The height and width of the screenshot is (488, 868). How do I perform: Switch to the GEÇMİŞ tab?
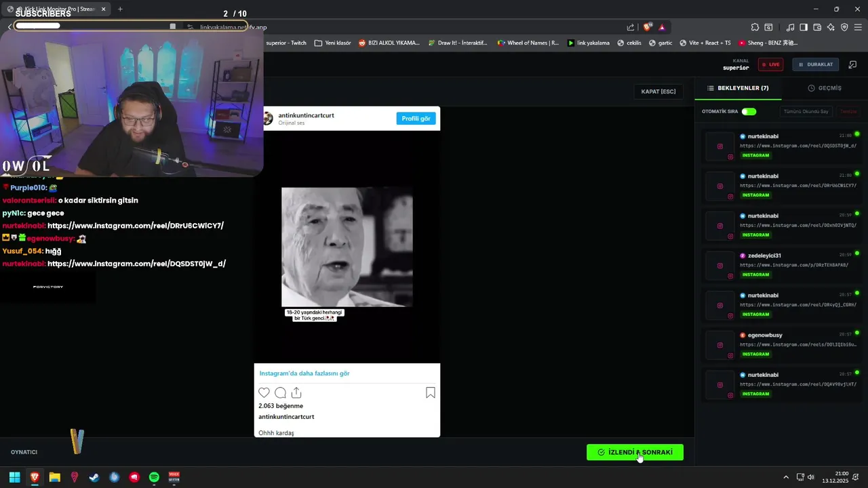tap(825, 88)
